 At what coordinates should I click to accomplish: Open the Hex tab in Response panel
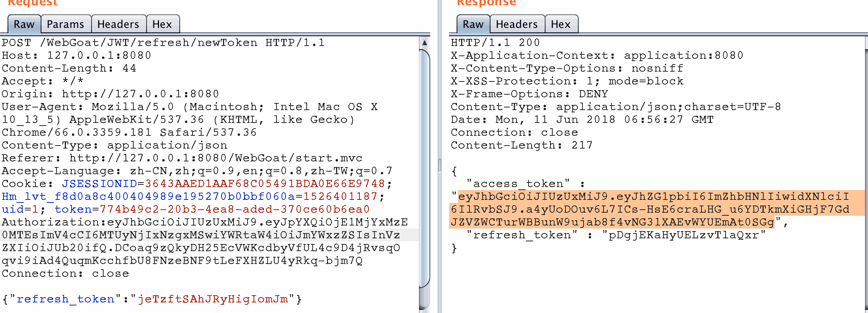point(561,24)
